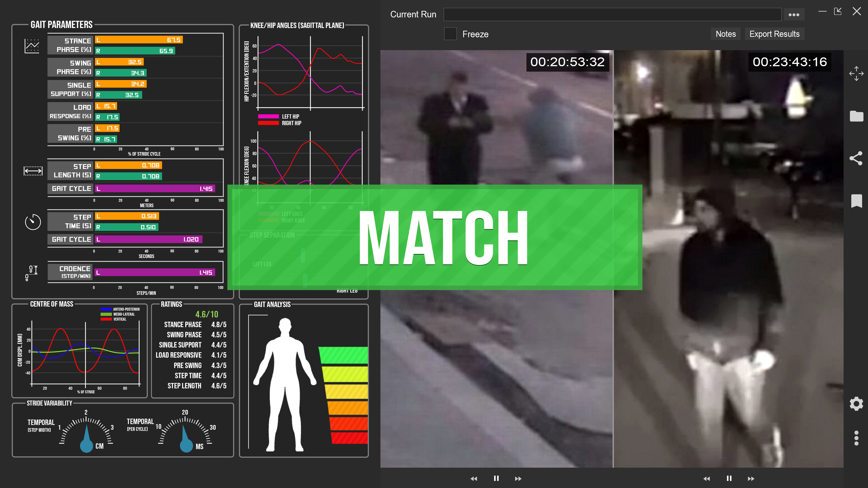The height and width of the screenshot is (488, 868).
Task: Click the right video timestamp 00:23:43:16
Action: point(790,62)
